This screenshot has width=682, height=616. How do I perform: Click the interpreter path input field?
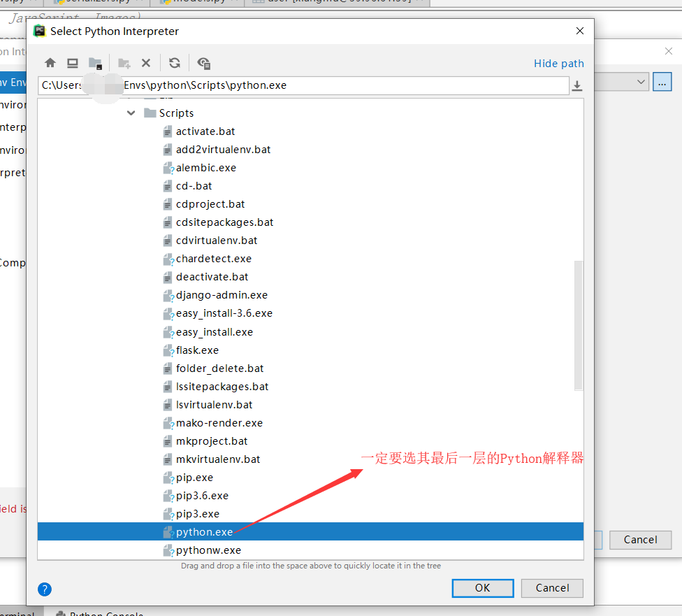314,85
